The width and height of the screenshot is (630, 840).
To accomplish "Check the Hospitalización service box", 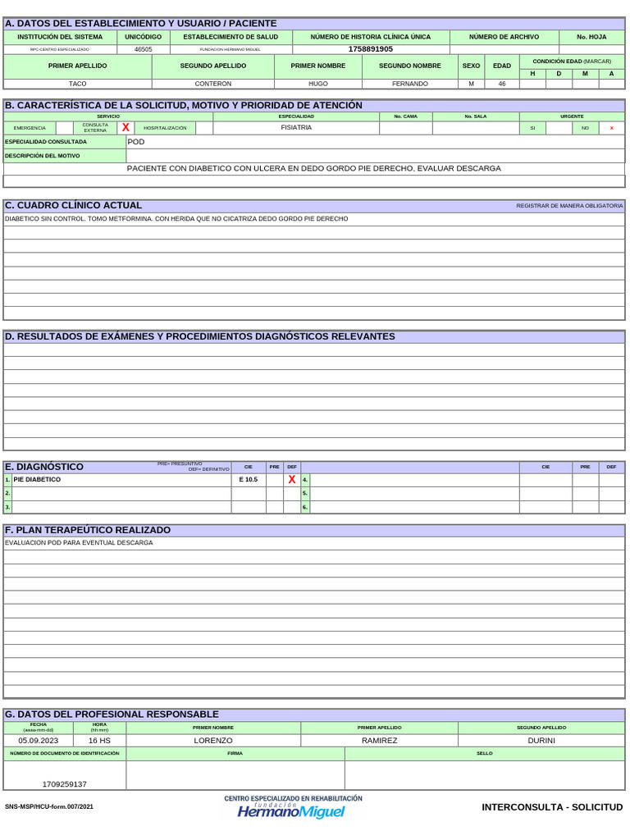I will pos(204,128).
